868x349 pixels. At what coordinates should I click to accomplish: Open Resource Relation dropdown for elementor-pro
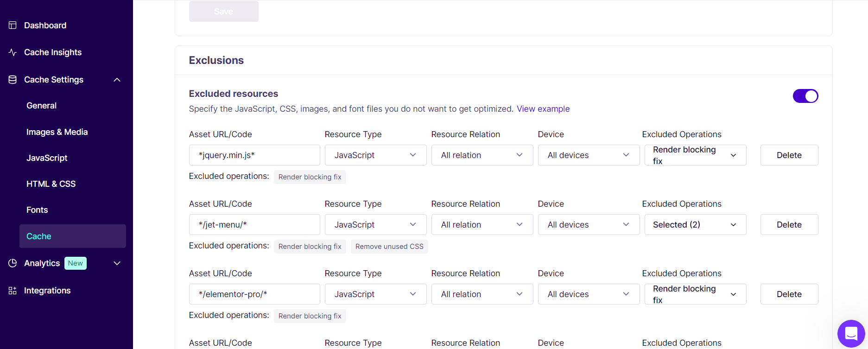(x=482, y=294)
